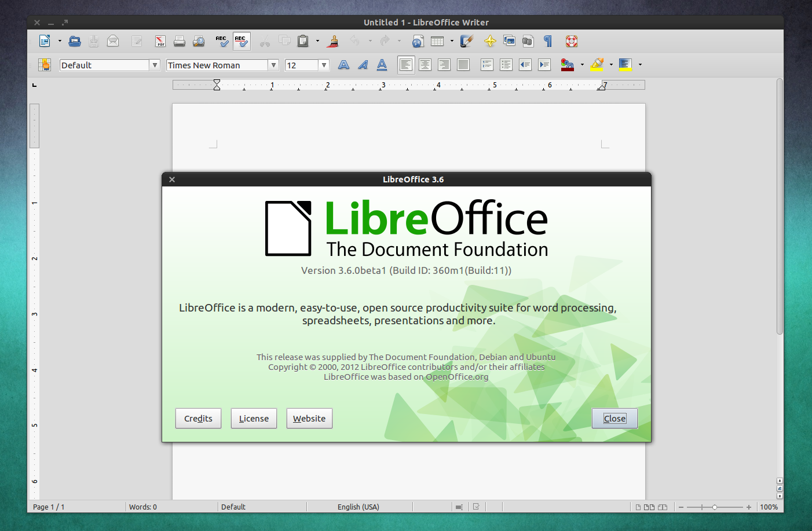
Task: Toggle italic formatting
Action: [363, 65]
